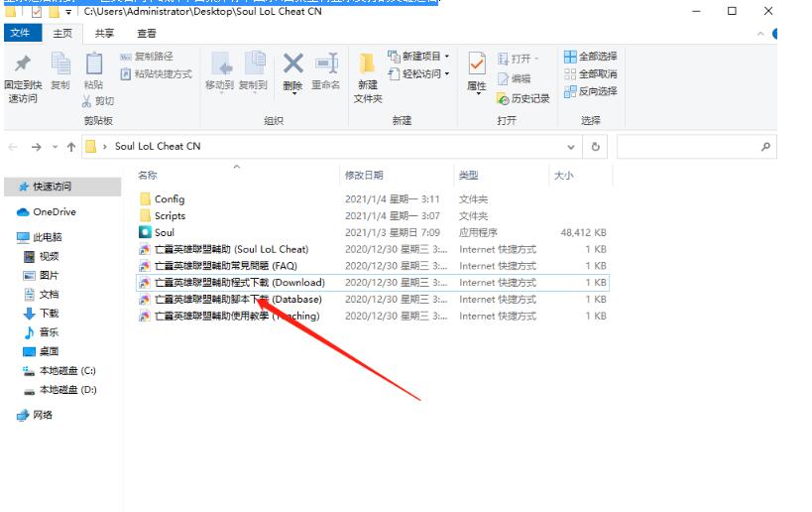Click the Back navigation arrow
This screenshot has width=812, height=512.
14,147
